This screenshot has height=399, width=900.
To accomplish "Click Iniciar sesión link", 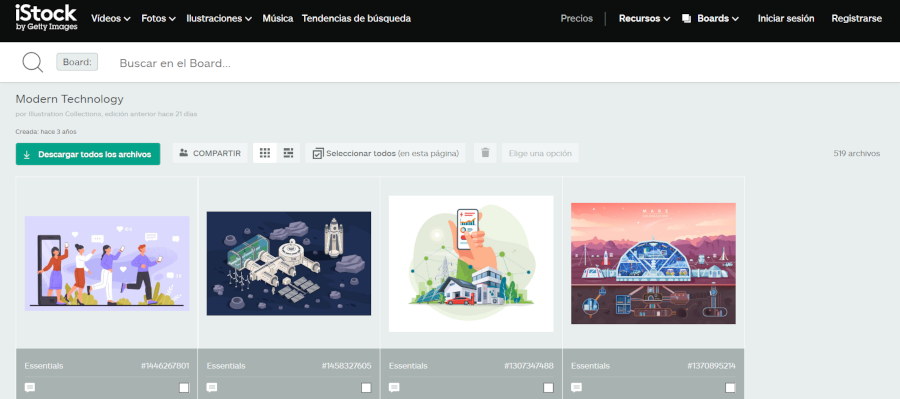I will click(786, 18).
